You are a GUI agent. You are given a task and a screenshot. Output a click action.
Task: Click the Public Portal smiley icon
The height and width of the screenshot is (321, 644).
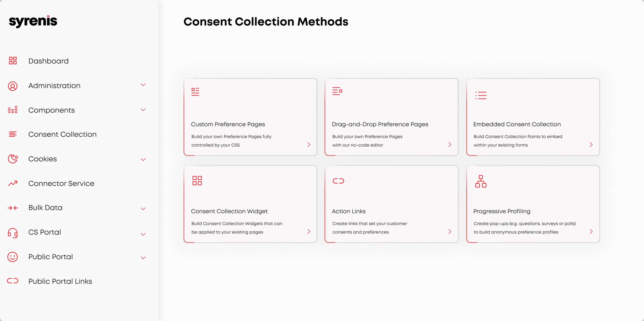click(13, 257)
